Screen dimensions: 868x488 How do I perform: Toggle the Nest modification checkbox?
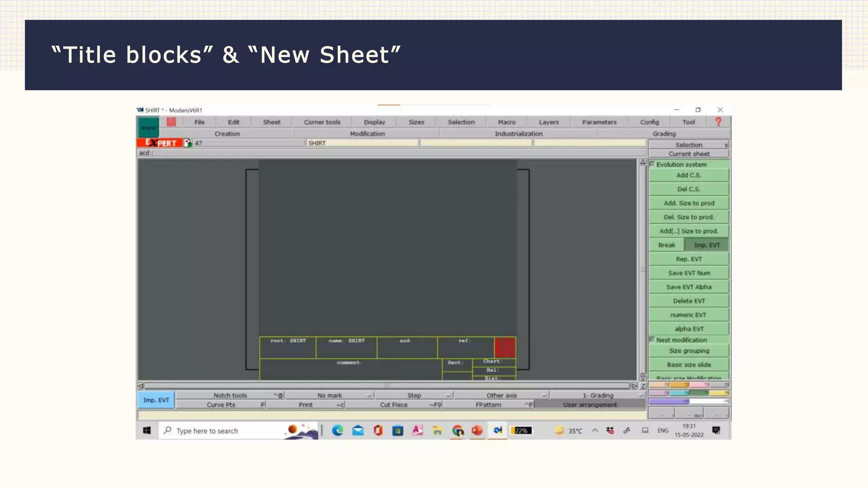(652, 340)
